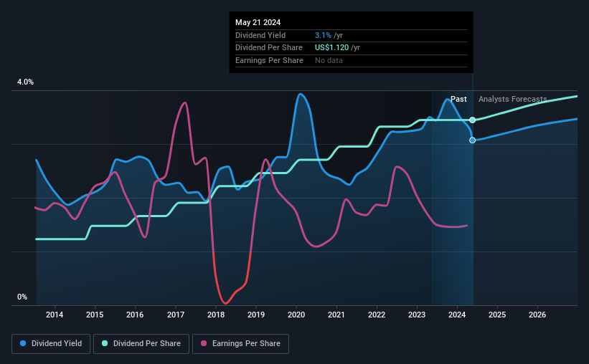Click the teal Dividend Per Share marker point
This screenshot has width=589, height=364.
coord(473,120)
